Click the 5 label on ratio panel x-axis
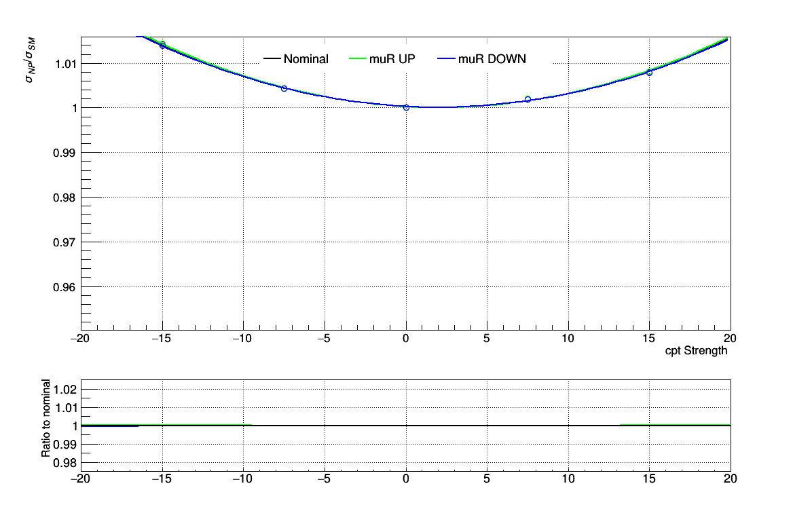 [487, 479]
